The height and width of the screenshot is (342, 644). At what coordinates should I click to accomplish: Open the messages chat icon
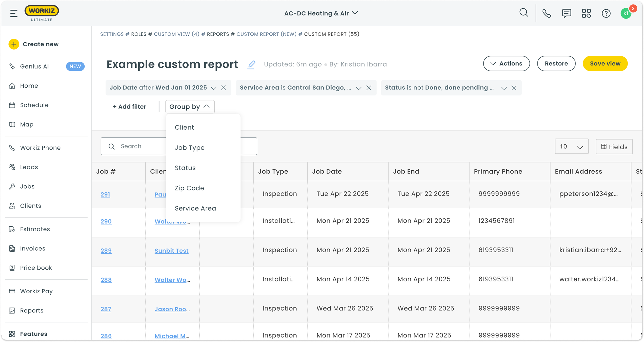(x=566, y=13)
